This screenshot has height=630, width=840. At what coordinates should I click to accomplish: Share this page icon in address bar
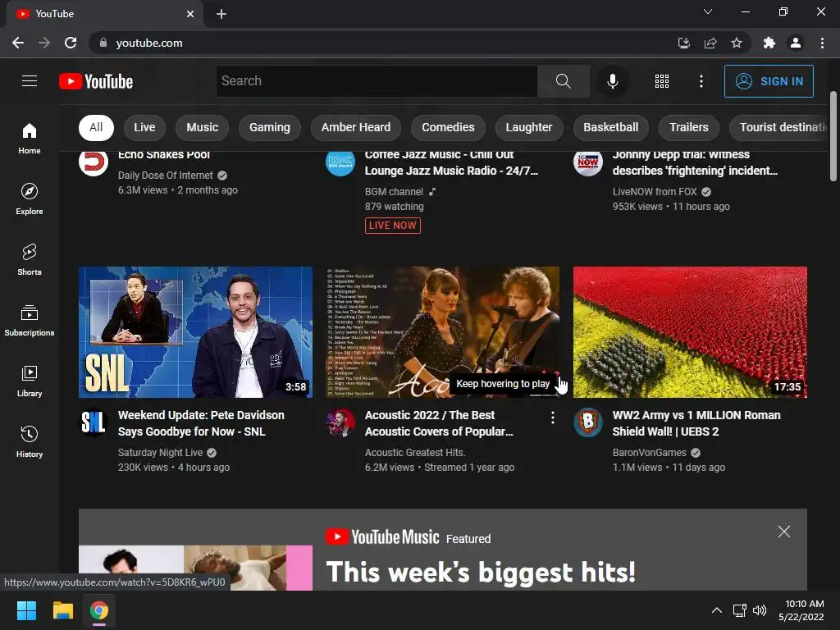(x=710, y=43)
